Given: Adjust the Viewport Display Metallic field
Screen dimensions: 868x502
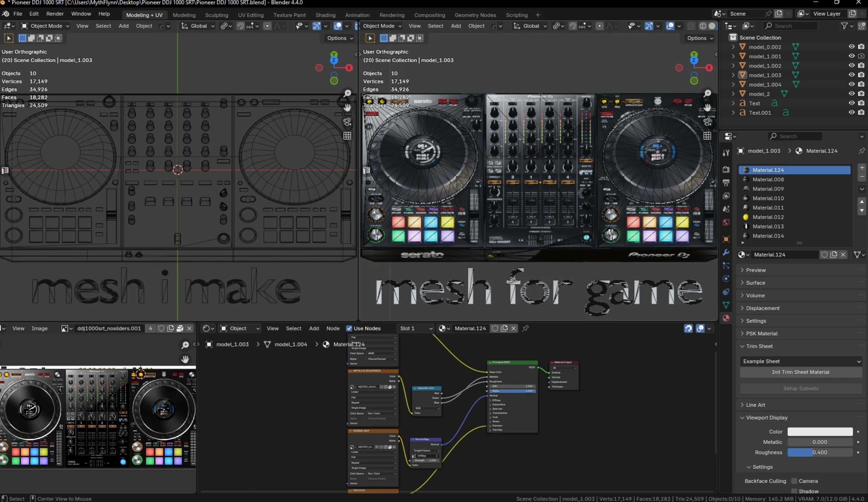Looking at the screenshot, I should [x=820, y=442].
